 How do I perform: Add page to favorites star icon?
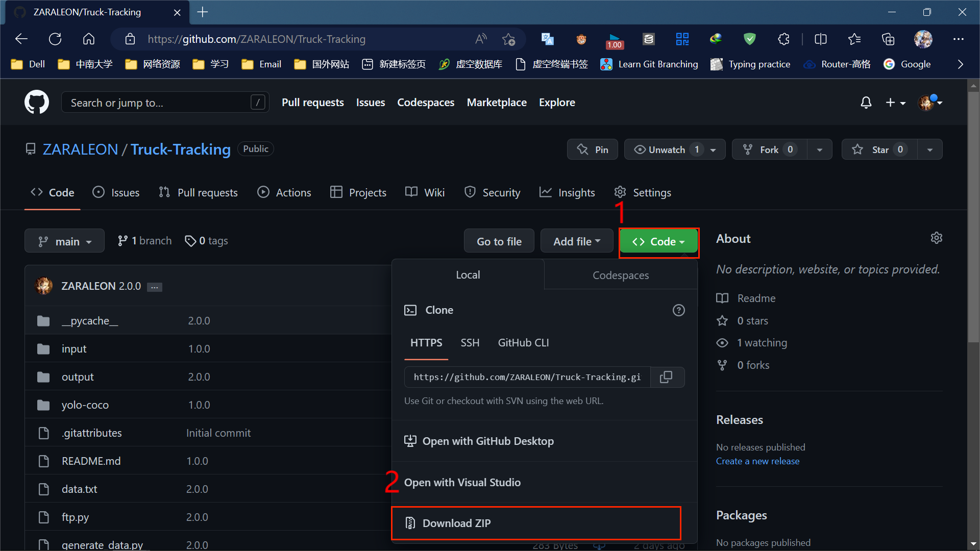pos(508,39)
